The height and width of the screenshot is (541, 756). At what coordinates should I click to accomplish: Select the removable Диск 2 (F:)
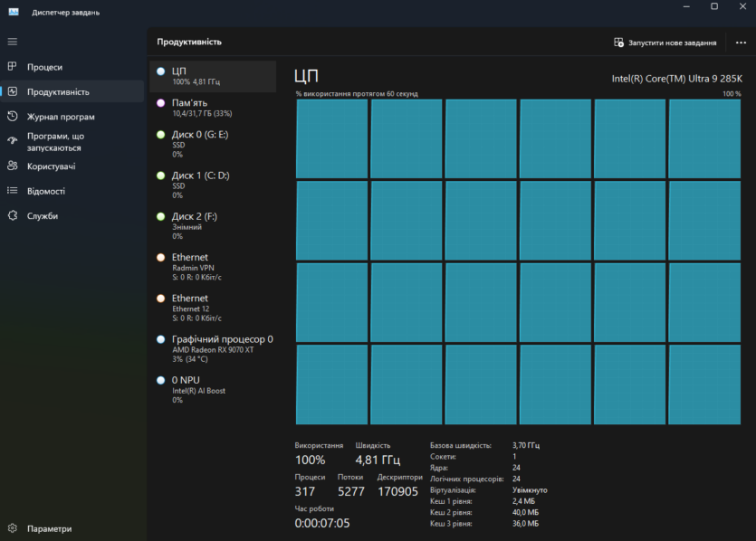(x=213, y=225)
